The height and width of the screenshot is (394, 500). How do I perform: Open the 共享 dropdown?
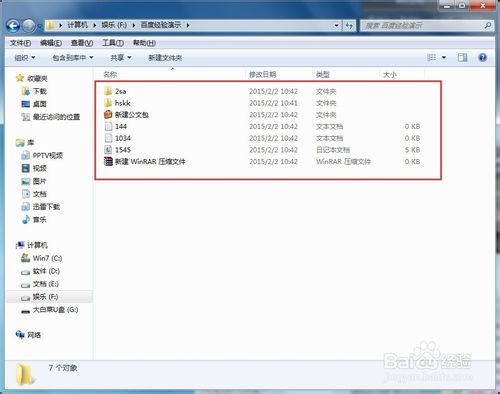coord(121,58)
